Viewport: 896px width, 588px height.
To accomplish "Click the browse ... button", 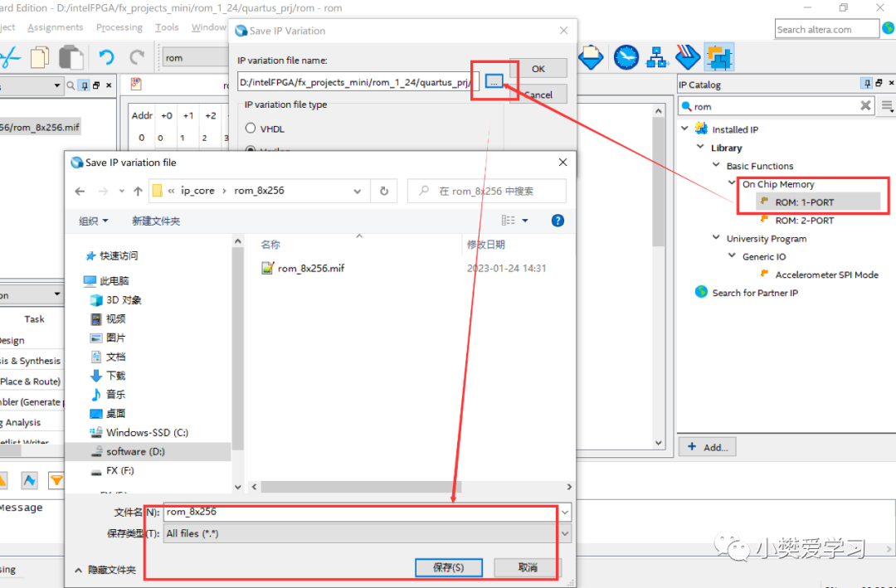I will point(494,82).
